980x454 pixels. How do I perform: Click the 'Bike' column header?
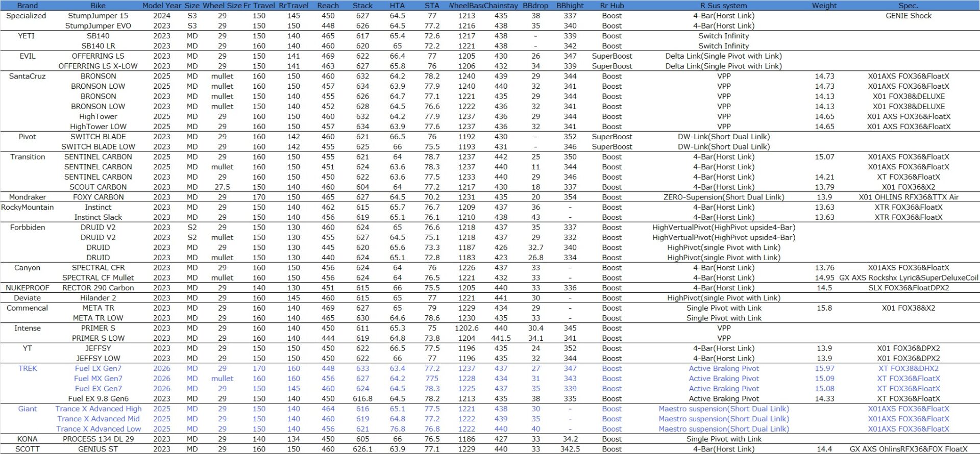[98, 6]
